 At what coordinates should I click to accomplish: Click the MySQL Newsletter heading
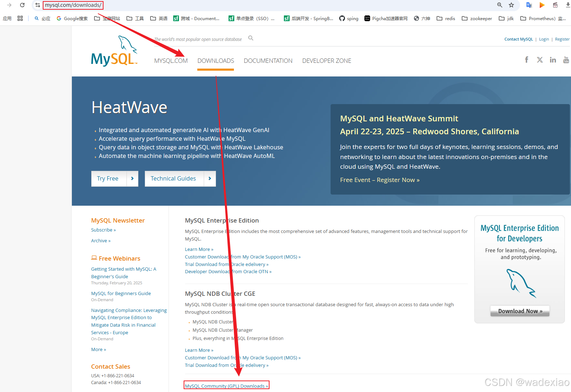[x=118, y=220]
